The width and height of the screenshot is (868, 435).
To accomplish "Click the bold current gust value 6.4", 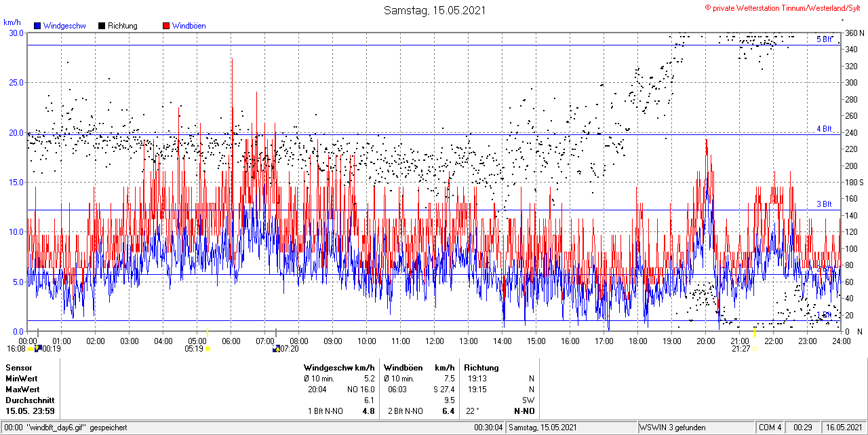I will pos(448,411).
